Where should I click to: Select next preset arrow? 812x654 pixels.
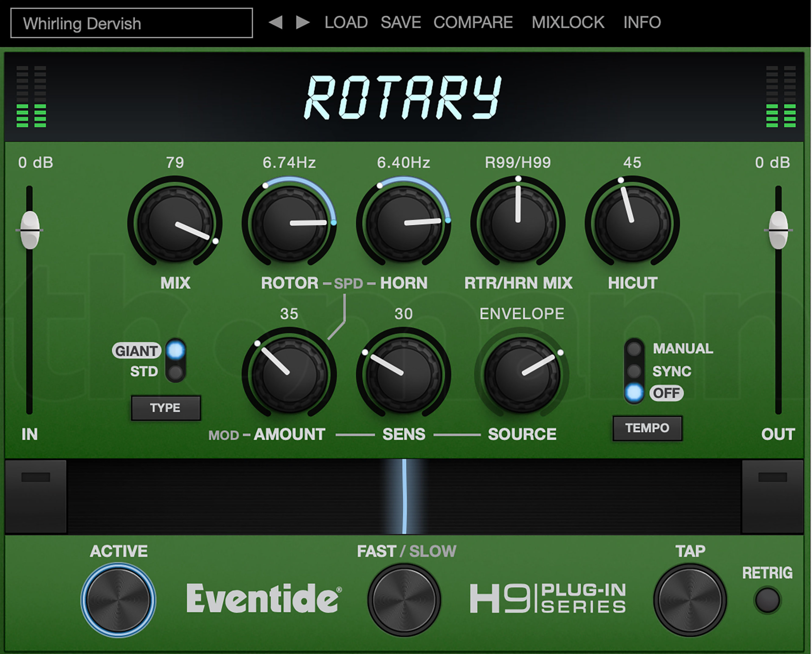(x=303, y=22)
